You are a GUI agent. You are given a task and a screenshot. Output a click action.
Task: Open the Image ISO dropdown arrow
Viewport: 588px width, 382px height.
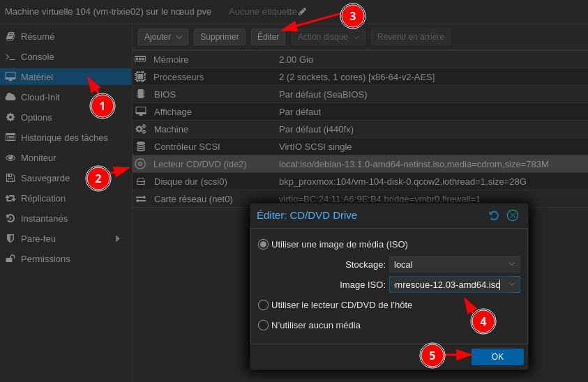coord(511,284)
